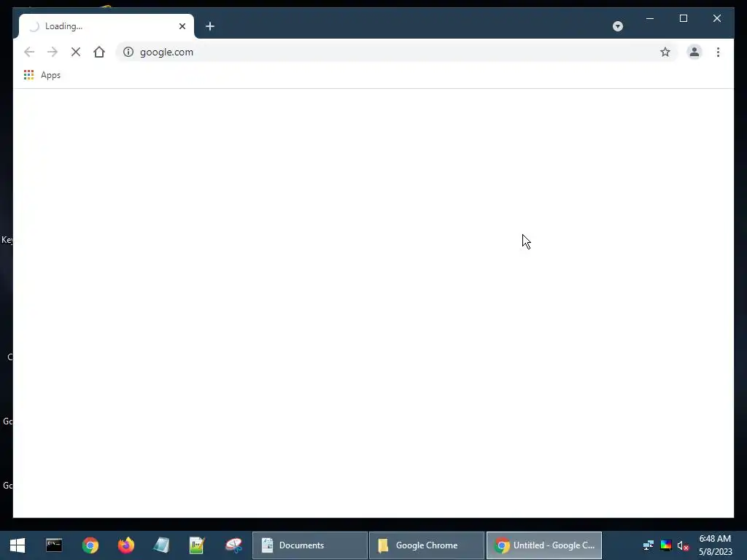Screen dimensions: 747x560
Task: Switch to Google Chrome folder window
Action: point(427,545)
